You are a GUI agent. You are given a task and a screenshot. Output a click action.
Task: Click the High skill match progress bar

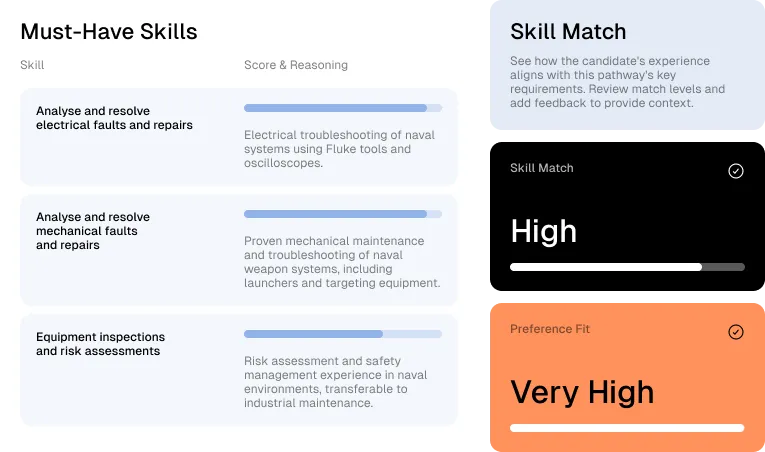click(x=627, y=267)
